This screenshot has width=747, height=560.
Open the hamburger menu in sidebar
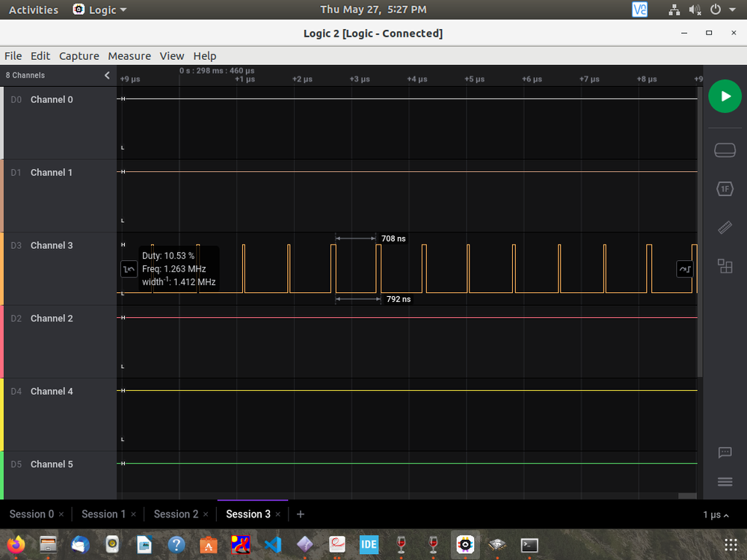coord(725,482)
